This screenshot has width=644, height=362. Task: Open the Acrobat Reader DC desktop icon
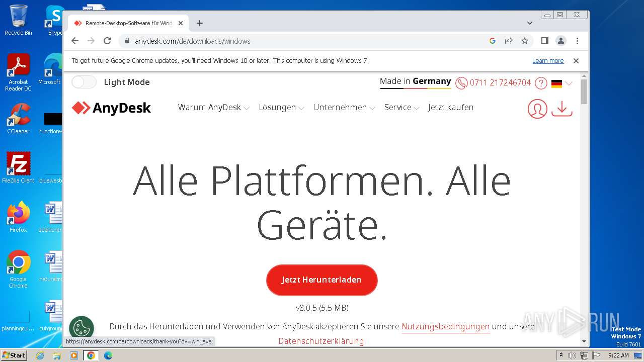tap(18, 72)
